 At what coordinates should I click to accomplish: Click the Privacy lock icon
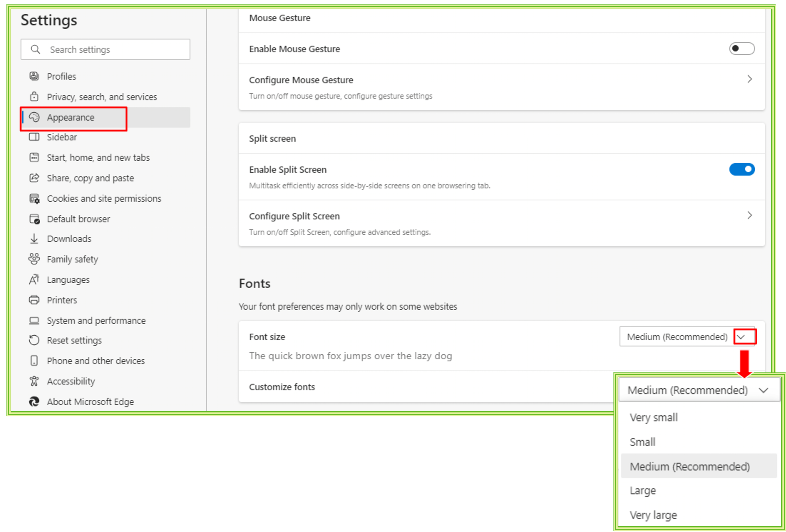35,97
